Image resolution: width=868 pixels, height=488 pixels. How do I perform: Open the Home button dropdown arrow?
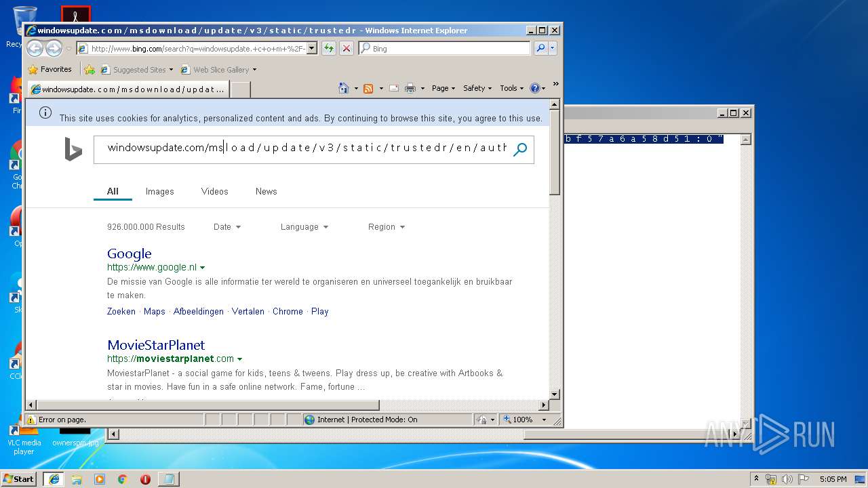coord(356,88)
